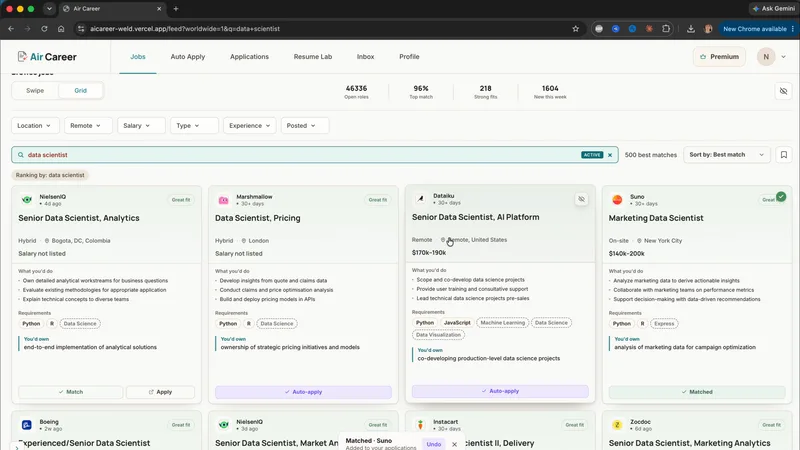Open the Experience filter dropdown
Image resolution: width=800 pixels, height=450 pixels.
pyautogui.click(x=249, y=126)
